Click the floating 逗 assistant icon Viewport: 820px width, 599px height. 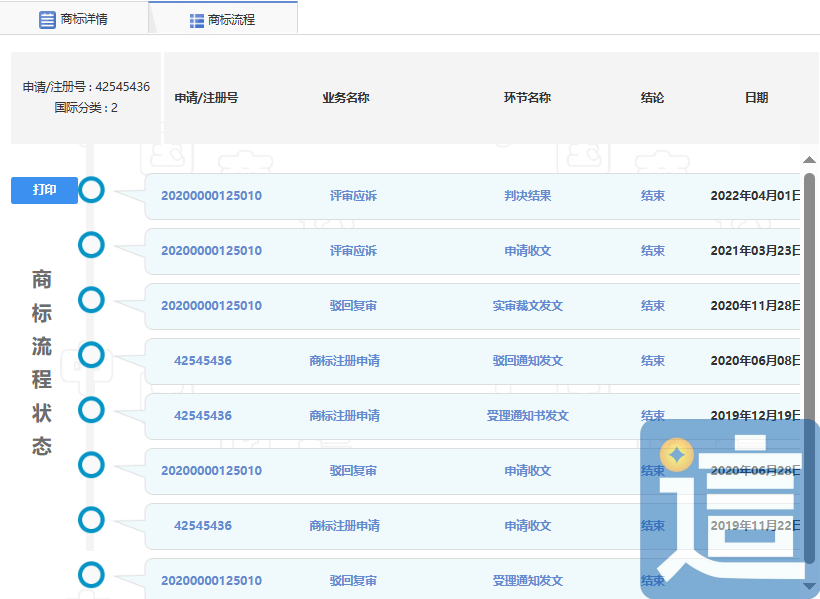tap(730, 508)
